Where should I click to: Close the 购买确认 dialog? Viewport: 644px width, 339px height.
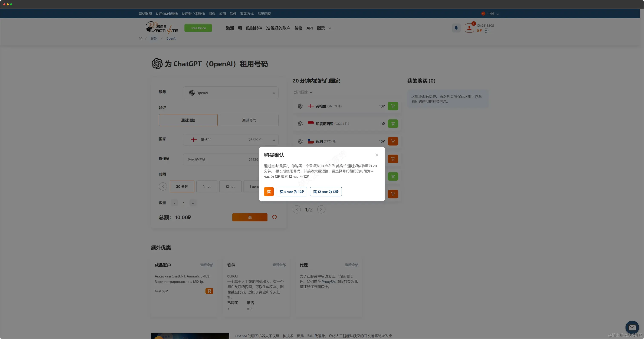pos(377,155)
